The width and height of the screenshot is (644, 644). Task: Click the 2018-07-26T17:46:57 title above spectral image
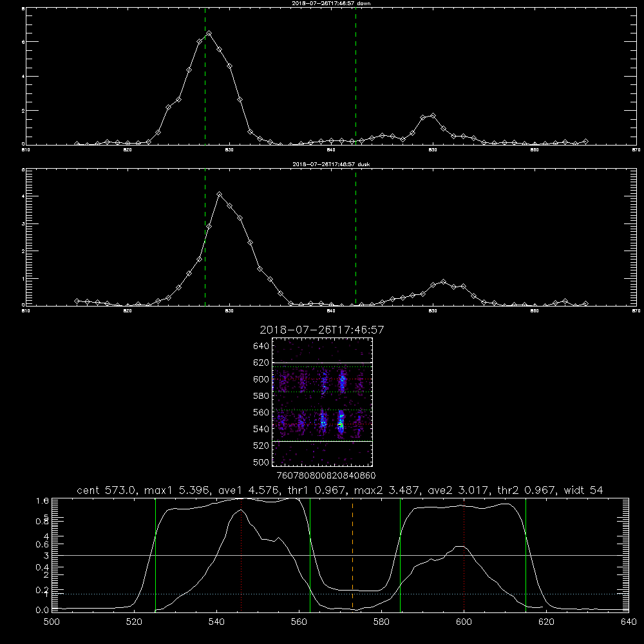(x=321, y=330)
